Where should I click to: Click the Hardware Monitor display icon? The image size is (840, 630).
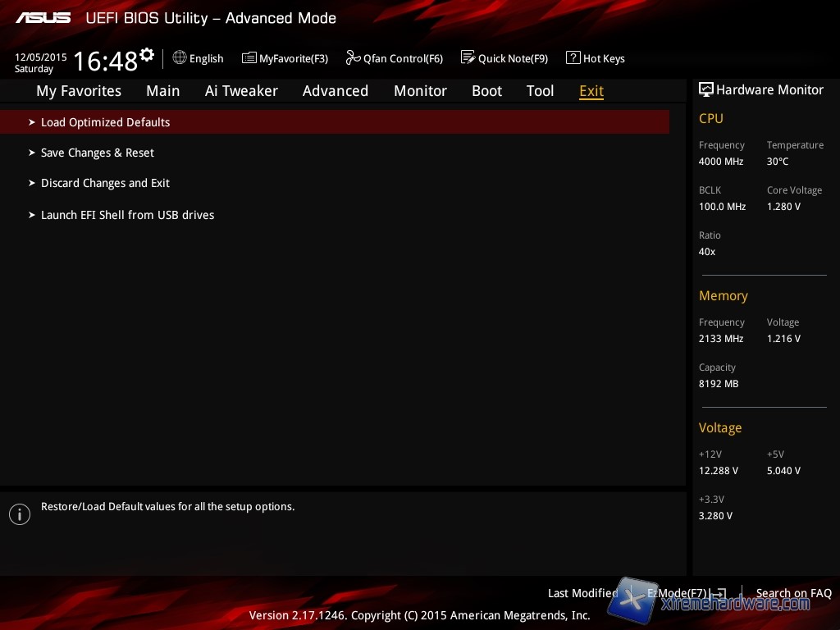[x=705, y=89]
